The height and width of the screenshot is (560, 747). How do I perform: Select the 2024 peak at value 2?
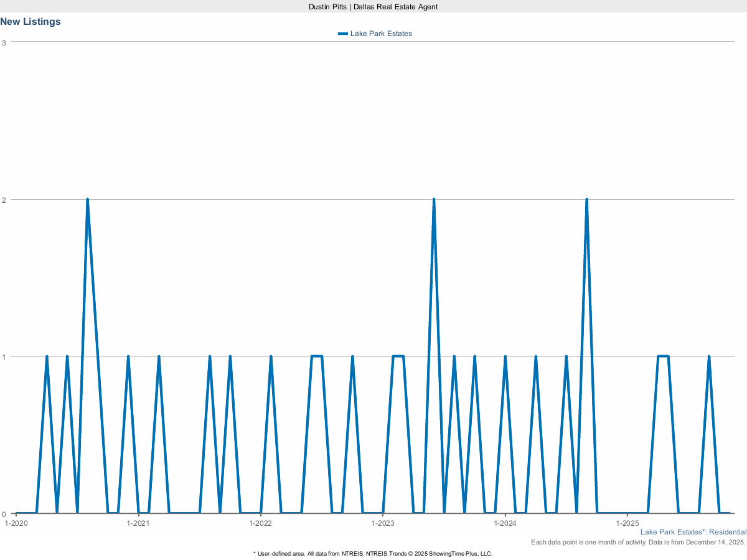coord(586,200)
